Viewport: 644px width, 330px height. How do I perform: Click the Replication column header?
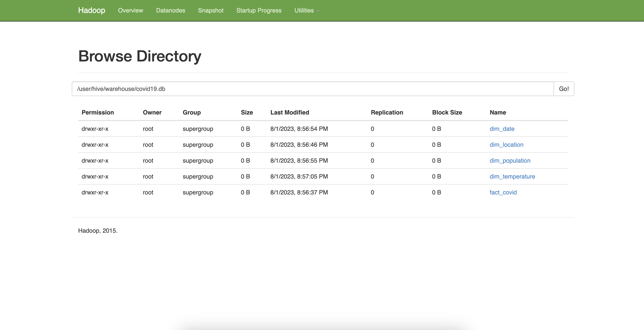387,112
